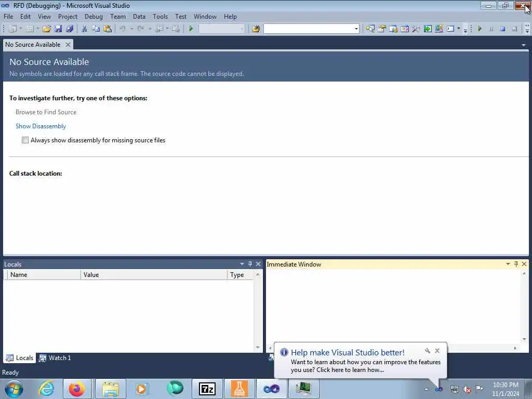Click the Redo arrow icon

click(140, 29)
